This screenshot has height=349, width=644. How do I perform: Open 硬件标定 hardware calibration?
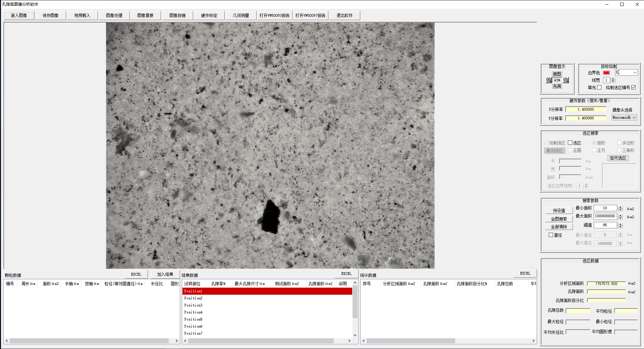pyautogui.click(x=209, y=15)
